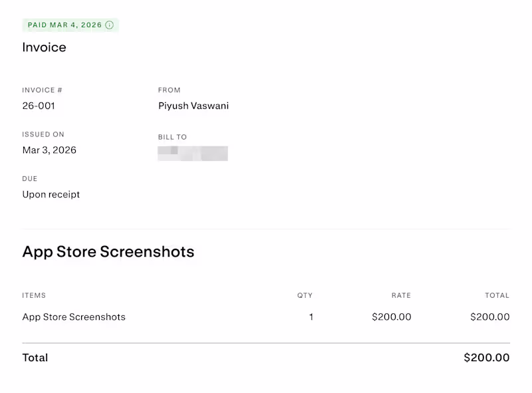Click the info icon beside Paid date
532x393 pixels.
[110, 25]
